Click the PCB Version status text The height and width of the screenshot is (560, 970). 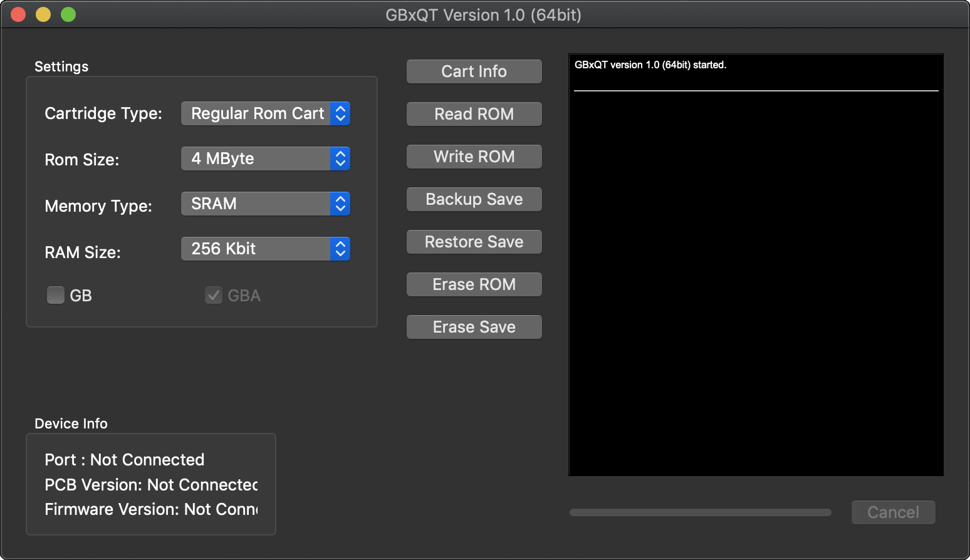click(151, 485)
